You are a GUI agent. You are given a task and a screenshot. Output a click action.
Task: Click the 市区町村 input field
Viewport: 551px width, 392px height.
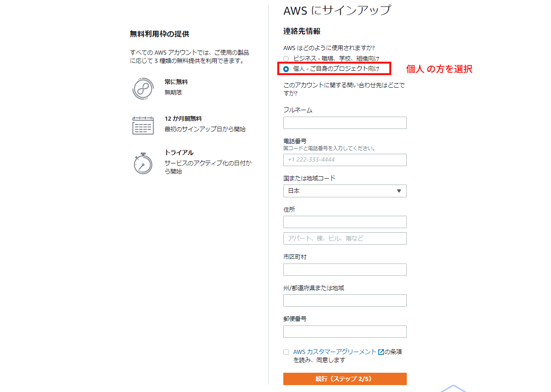click(345, 269)
